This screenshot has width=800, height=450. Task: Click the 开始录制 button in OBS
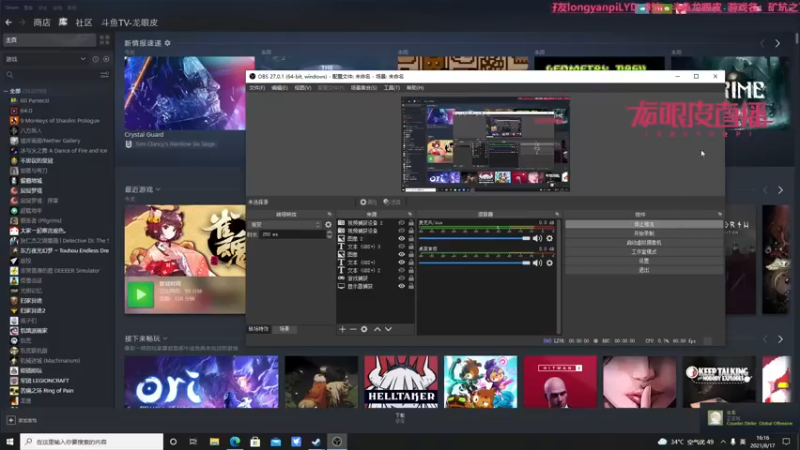pyautogui.click(x=644, y=233)
